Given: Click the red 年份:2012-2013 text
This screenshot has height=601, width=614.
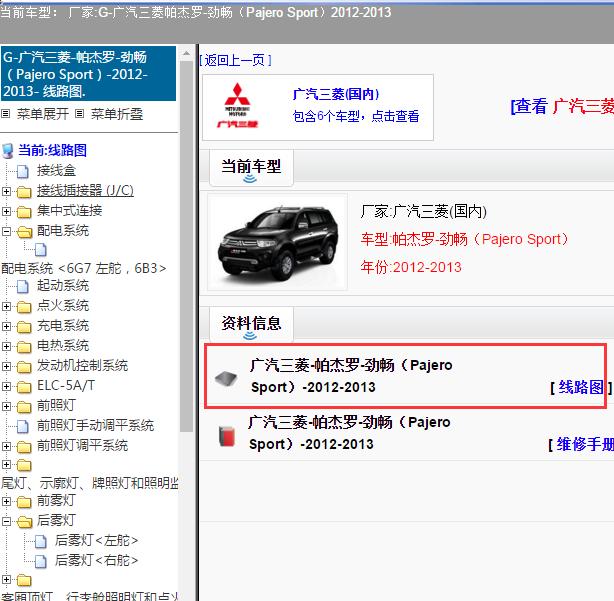Looking at the screenshot, I should [x=411, y=267].
